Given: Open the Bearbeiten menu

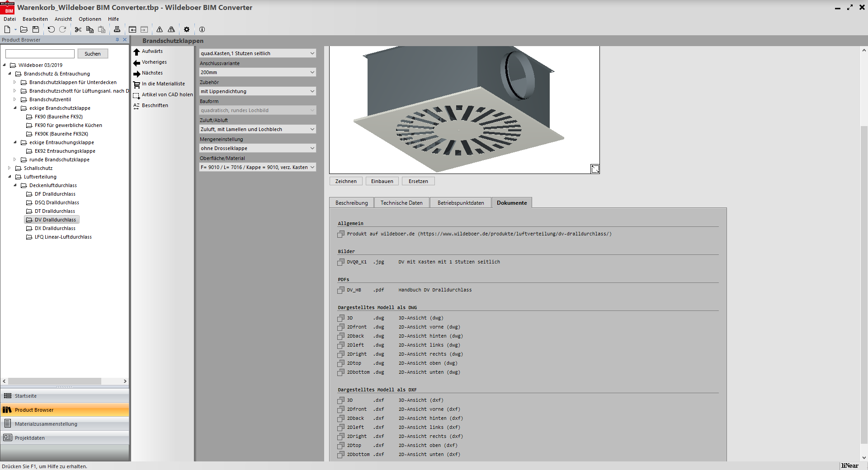Looking at the screenshot, I should click(x=35, y=19).
